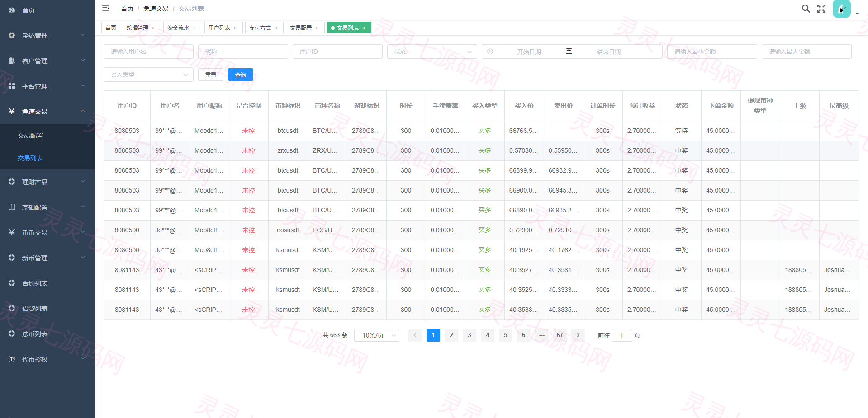The image size is (868, 418).
Task: Click the 系统管理 gear icon
Action: pos(12,35)
